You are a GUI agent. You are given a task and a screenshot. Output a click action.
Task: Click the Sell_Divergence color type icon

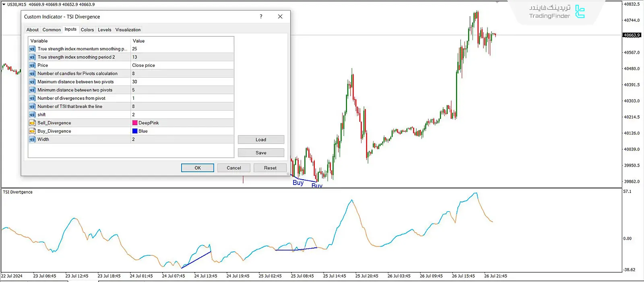[32, 123]
